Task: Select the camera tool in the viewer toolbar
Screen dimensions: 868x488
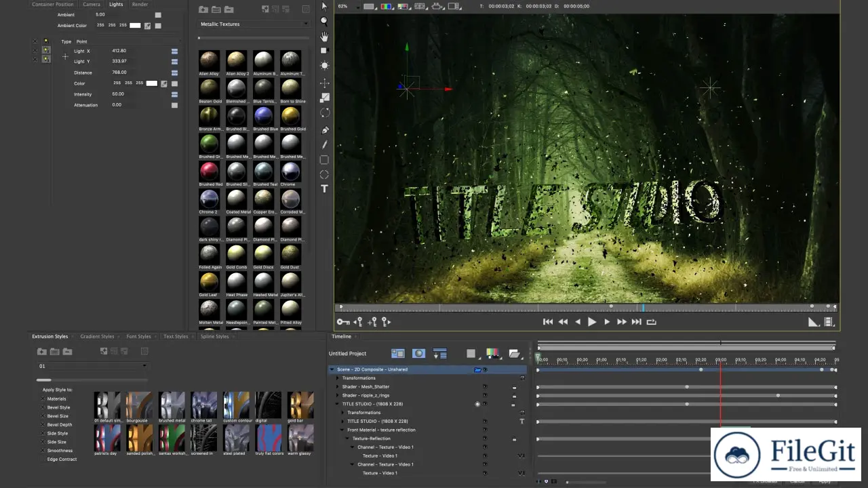Action: [324, 51]
